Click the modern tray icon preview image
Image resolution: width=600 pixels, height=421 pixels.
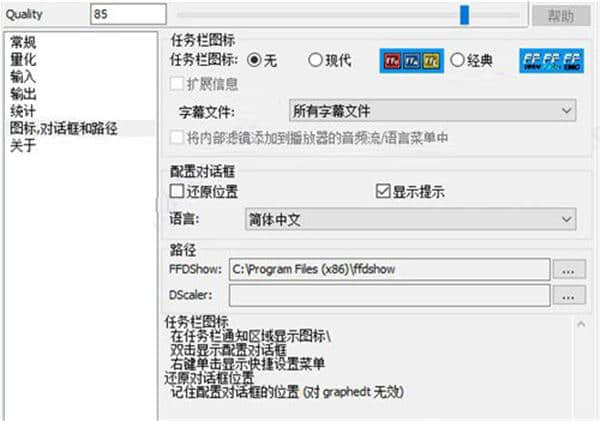point(411,60)
